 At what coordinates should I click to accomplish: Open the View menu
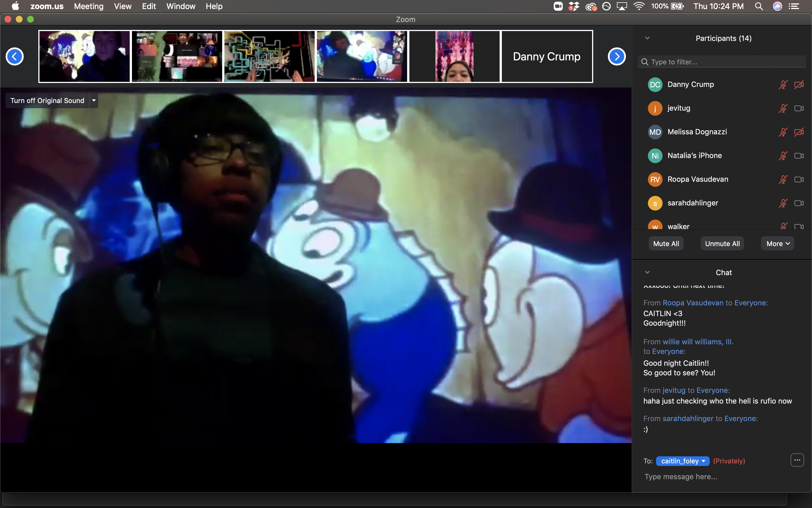tap(122, 6)
